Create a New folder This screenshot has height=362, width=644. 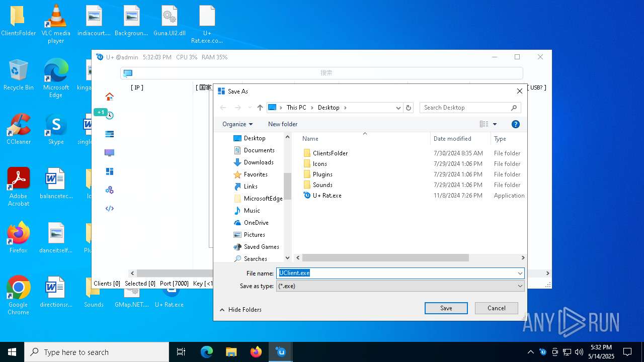(x=283, y=124)
